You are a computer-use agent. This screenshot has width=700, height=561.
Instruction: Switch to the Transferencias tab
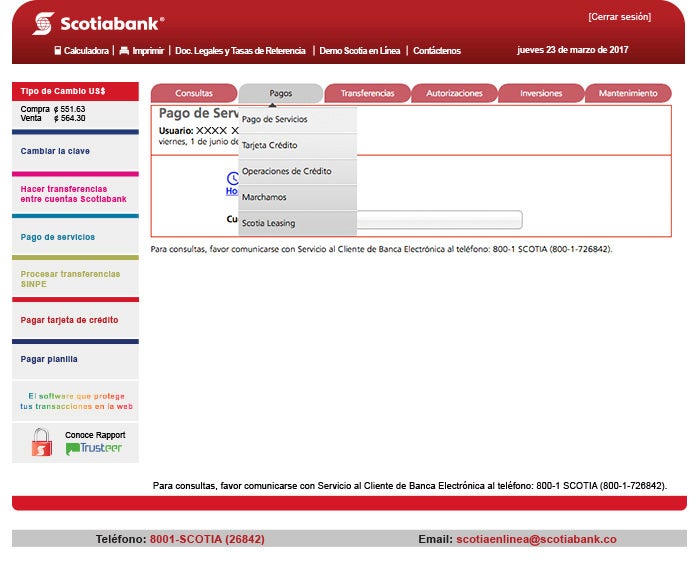367,93
